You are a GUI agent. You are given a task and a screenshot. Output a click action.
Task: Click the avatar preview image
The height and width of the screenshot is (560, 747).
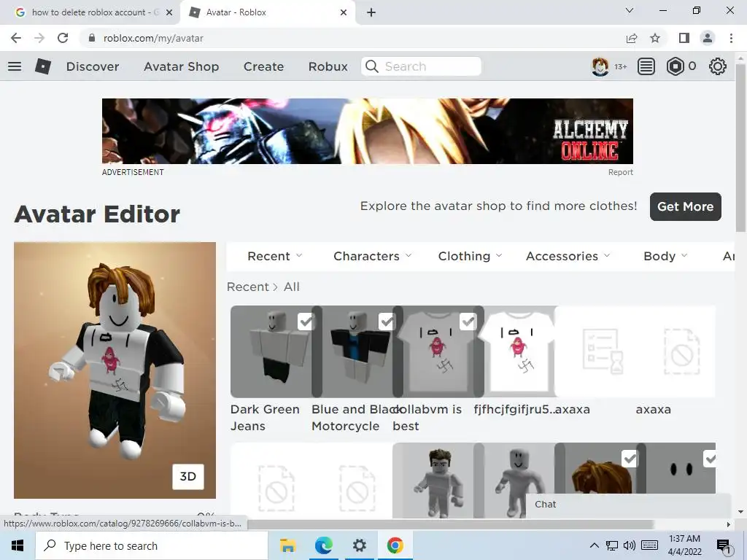pos(115,370)
